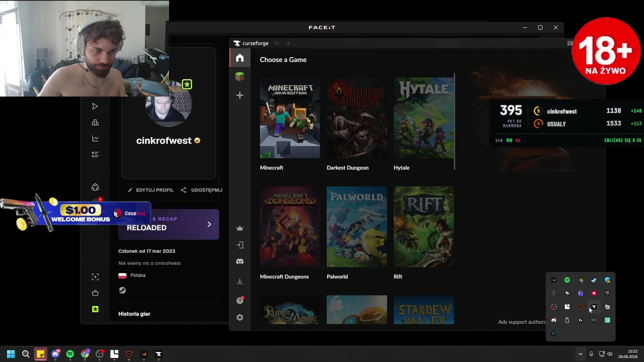This screenshot has height=362, width=644.
Task: Select the Stardew Valley game card
Action: 424,310
